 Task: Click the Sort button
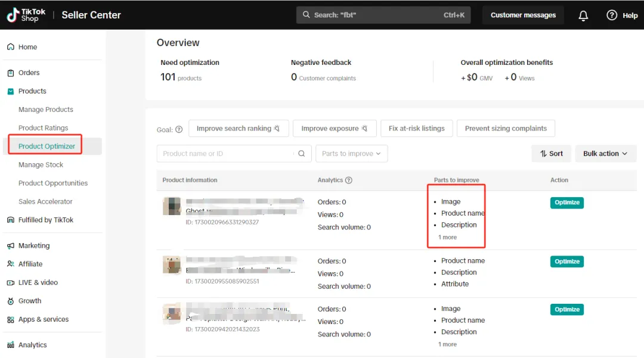pos(551,153)
